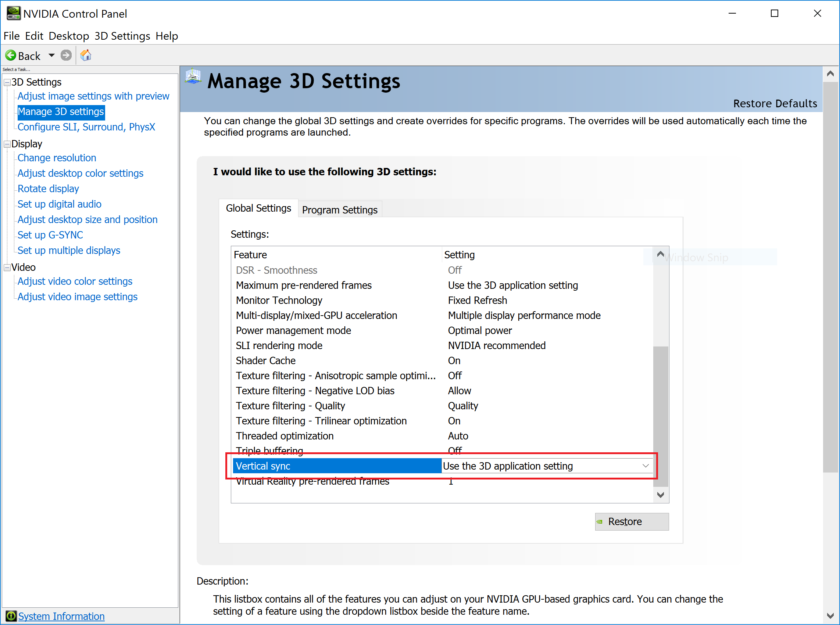The width and height of the screenshot is (840, 625).
Task: Select the DSR - Smoothness row
Action: (442, 270)
